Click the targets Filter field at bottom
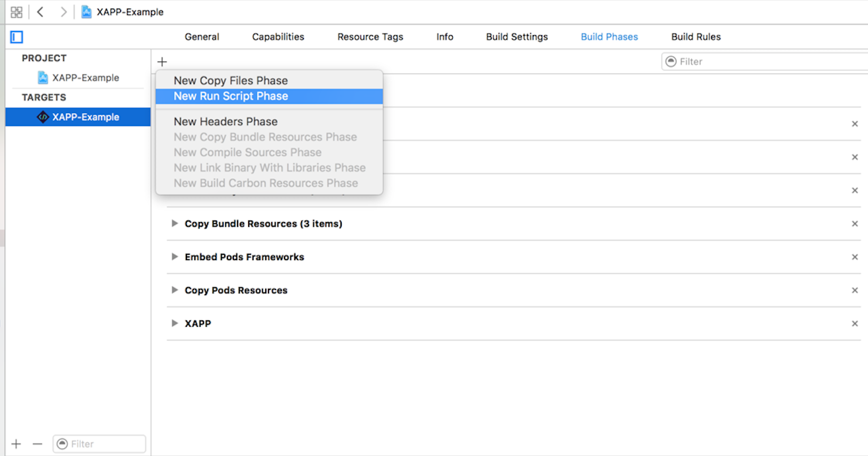The image size is (868, 456). (99, 444)
